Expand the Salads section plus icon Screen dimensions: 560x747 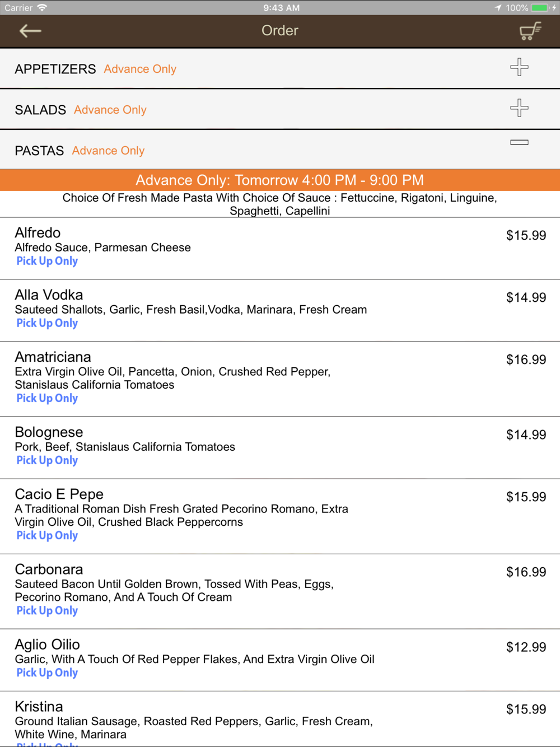pyautogui.click(x=519, y=108)
